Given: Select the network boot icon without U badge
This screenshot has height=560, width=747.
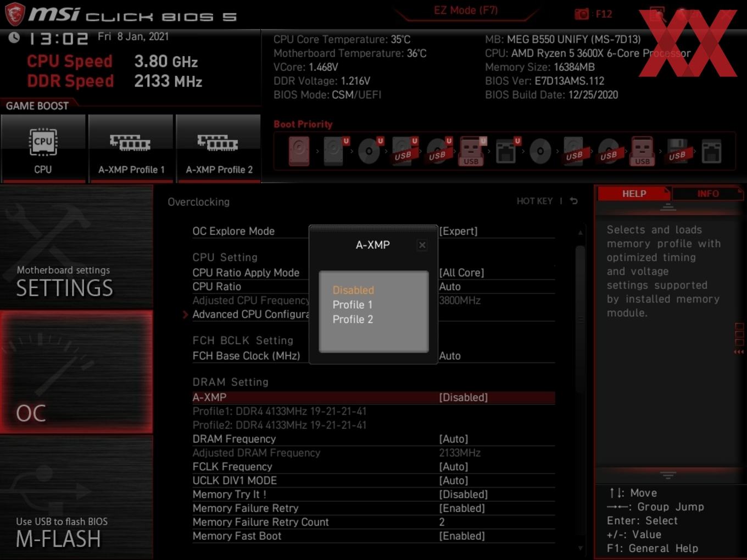Looking at the screenshot, I should click(711, 151).
